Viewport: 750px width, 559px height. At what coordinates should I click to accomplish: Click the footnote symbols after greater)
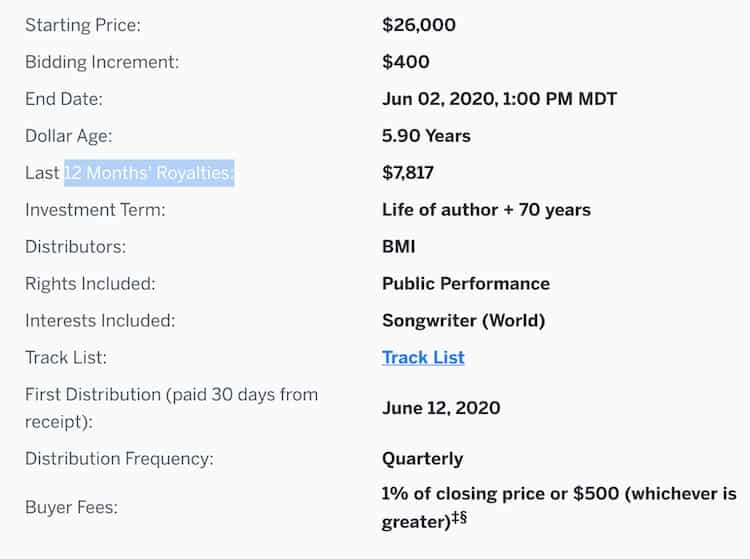click(x=460, y=517)
